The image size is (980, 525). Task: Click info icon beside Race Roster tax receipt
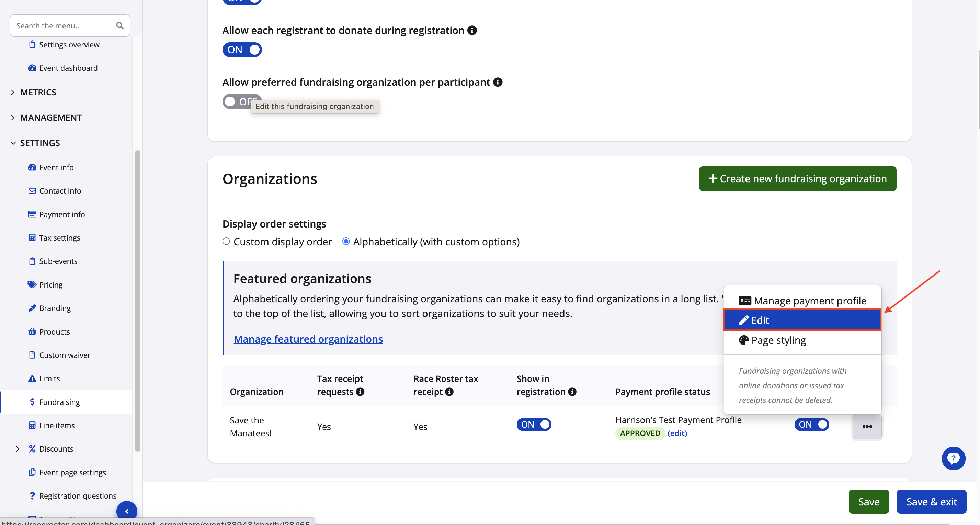tap(449, 392)
